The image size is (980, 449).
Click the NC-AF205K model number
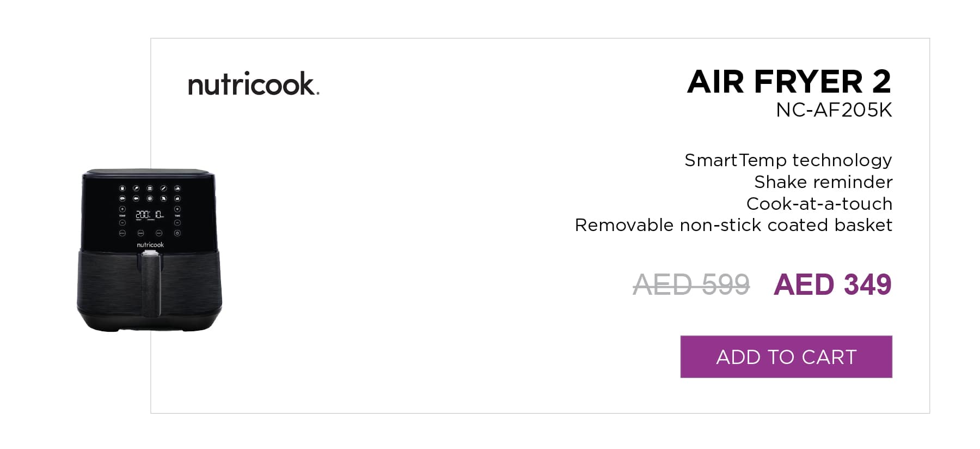834,110
